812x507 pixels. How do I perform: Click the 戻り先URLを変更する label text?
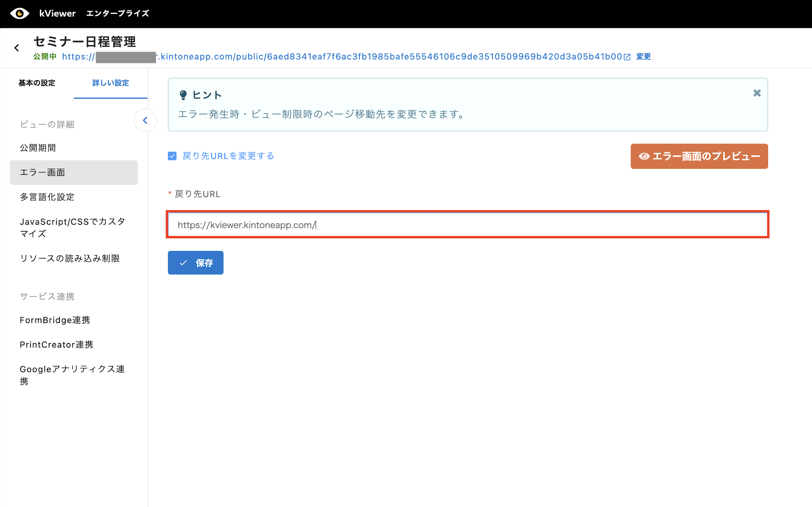(x=228, y=156)
